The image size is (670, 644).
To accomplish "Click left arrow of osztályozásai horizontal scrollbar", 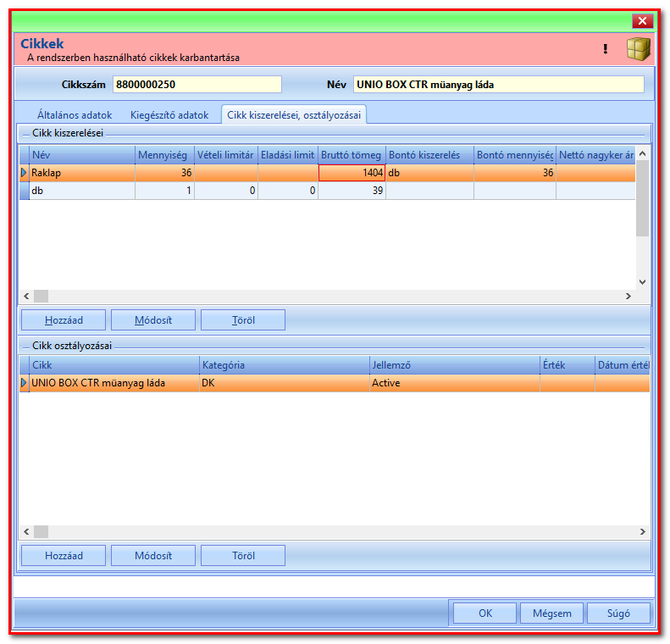I will click(x=26, y=531).
